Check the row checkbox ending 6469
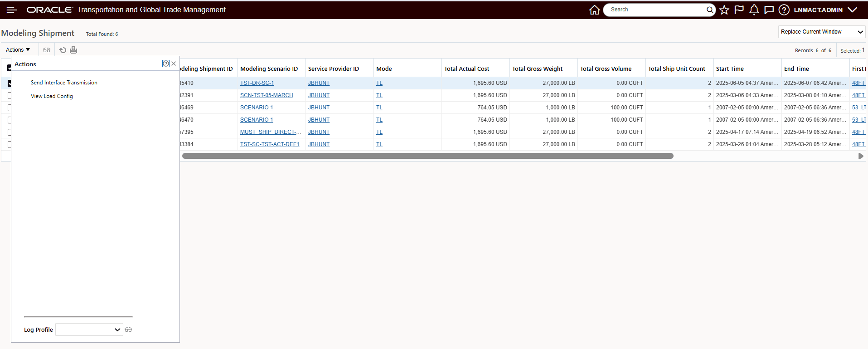 tap(9, 108)
